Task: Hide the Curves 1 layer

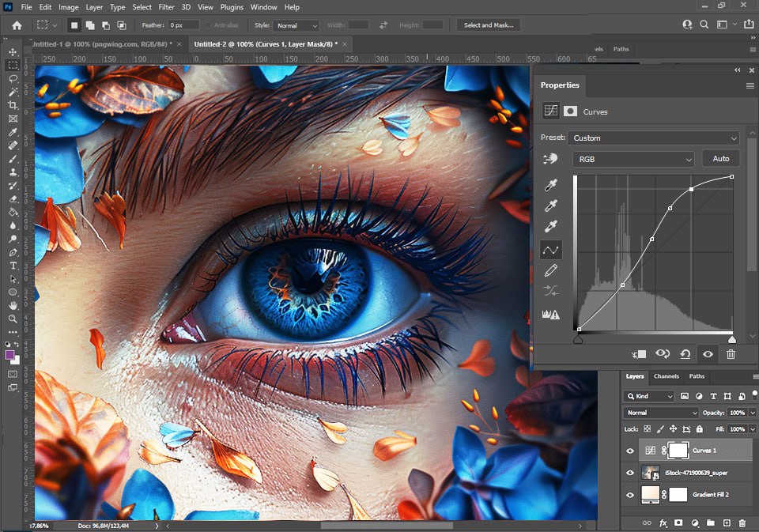Action: [630, 451]
